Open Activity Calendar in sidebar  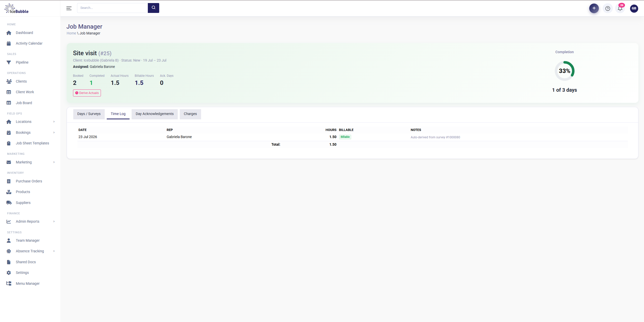[29, 43]
